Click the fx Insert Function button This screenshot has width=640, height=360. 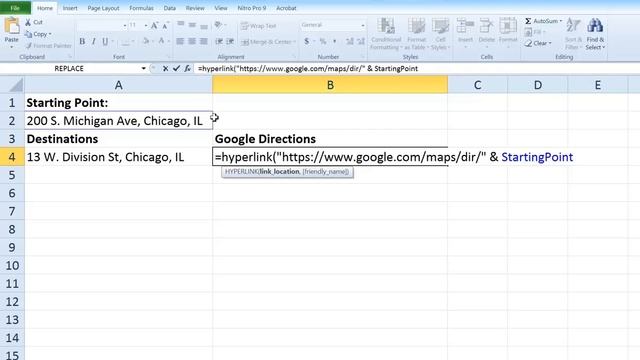[187, 69]
